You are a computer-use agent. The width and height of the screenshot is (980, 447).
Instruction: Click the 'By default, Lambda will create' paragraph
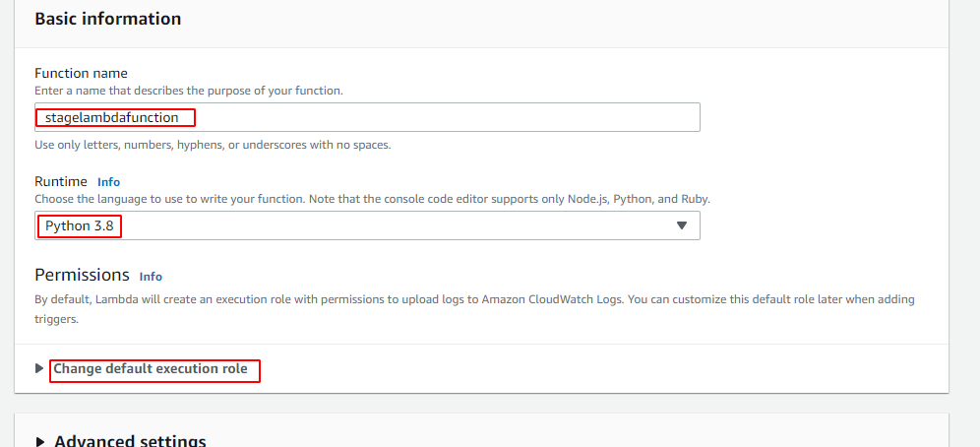472,299
